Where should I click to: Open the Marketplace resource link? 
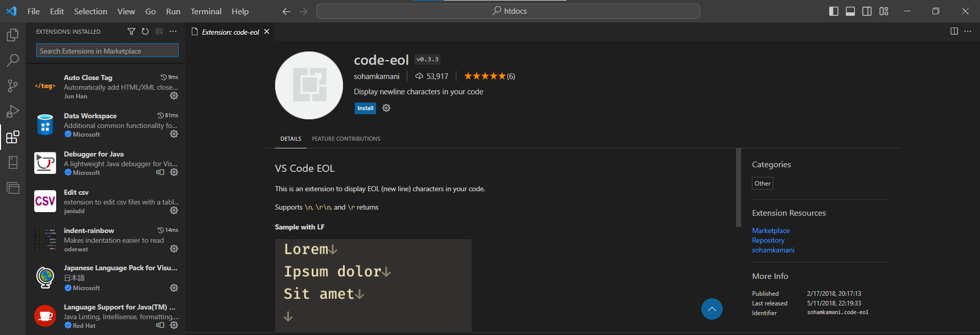coord(771,230)
